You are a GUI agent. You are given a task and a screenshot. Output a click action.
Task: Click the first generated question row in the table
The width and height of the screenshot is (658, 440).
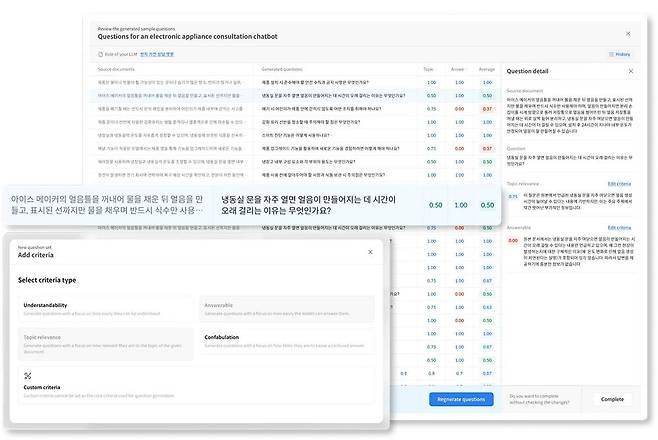(x=296, y=83)
